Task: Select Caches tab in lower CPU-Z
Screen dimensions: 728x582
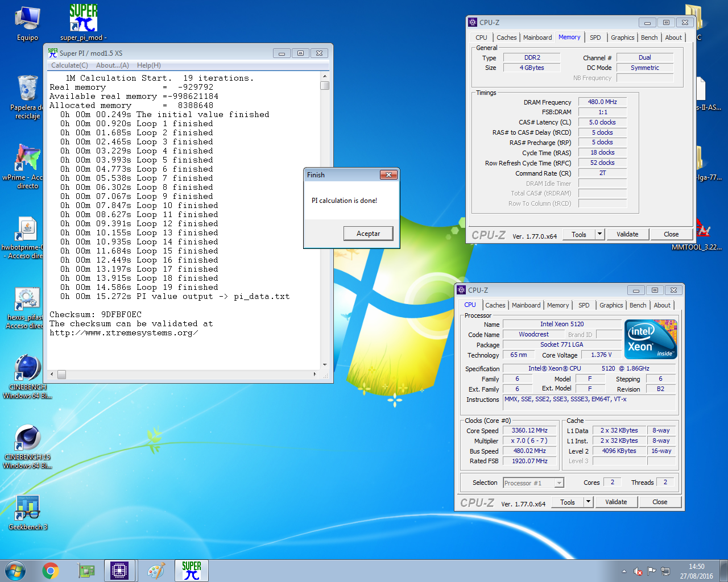Action: click(495, 305)
